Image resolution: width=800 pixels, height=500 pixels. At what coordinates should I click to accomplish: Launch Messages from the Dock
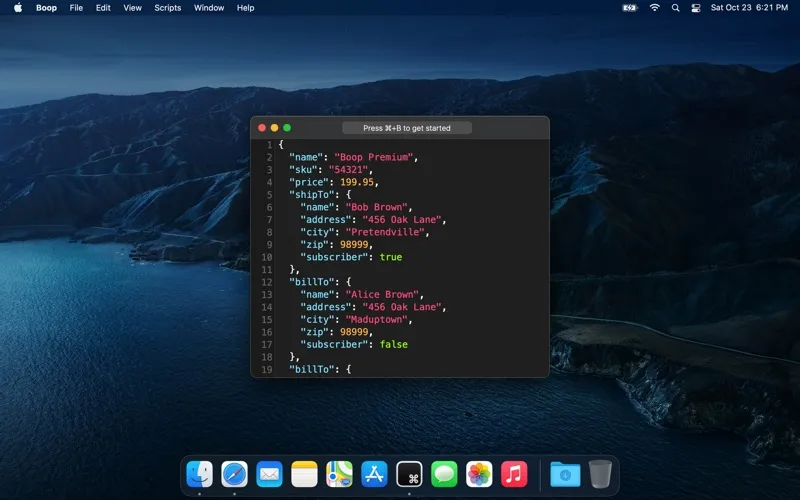(444, 474)
